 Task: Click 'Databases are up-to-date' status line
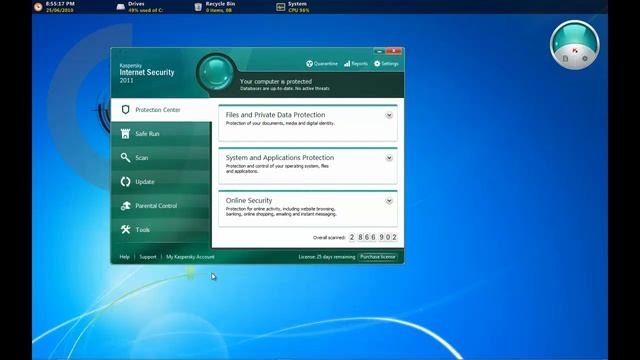click(284, 88)
